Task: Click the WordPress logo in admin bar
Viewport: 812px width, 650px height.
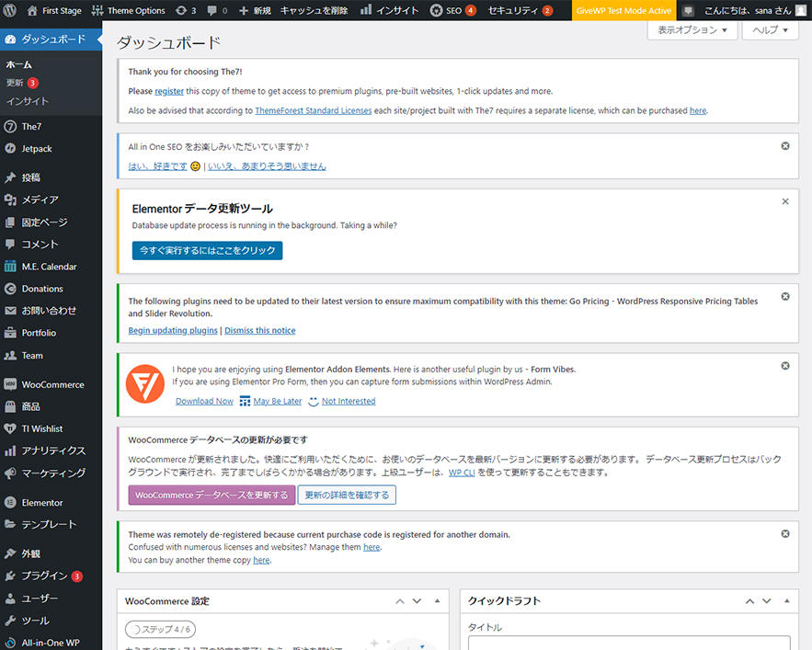Action: tap(11, 11)
